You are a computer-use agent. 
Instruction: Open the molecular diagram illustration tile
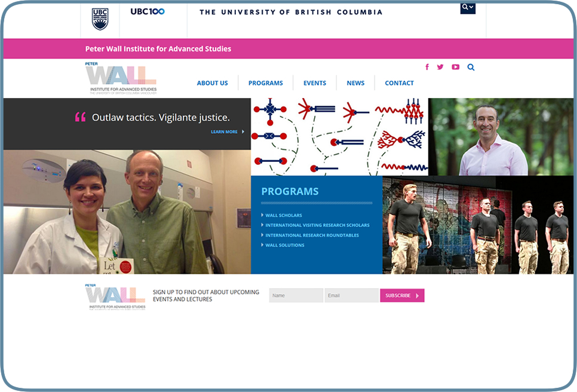click(340, 137)
